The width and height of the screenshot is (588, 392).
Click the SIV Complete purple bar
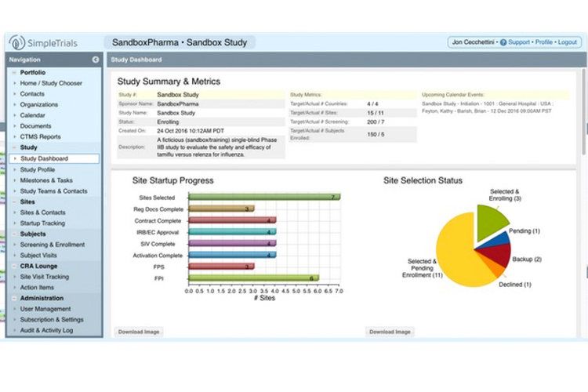coord(232,244)
